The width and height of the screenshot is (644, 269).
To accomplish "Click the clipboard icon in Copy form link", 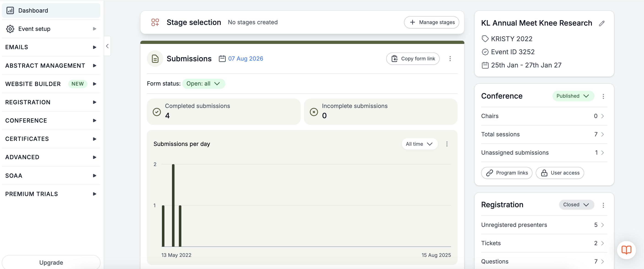I will pos(394,59).
